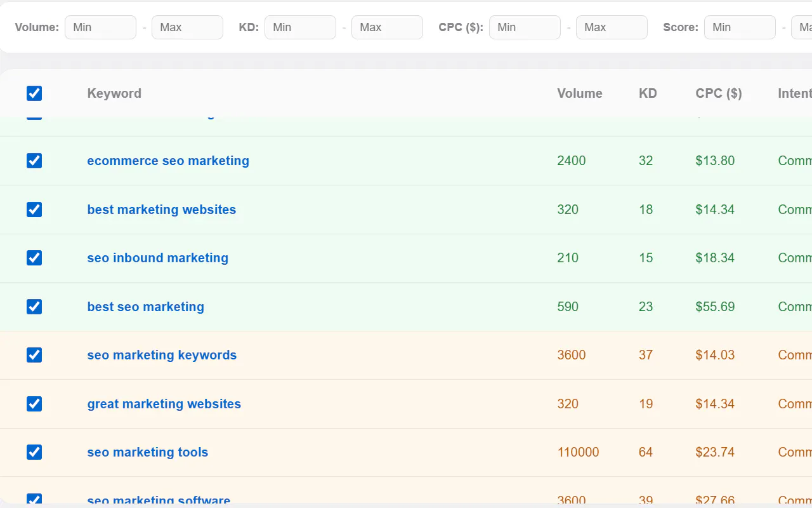The width and height of the screenshot is (812, 508).
Task: Click the KD Min input field
Action: (300, 27)
